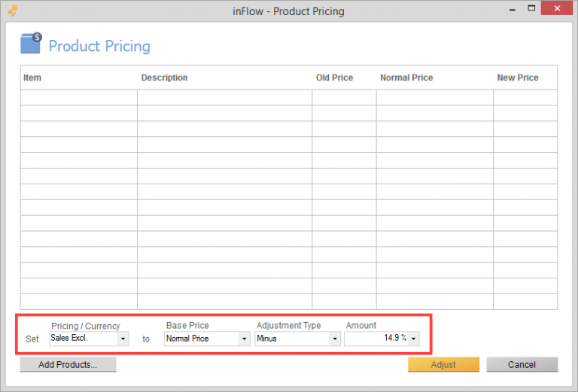Click the Cancel button

522,365
